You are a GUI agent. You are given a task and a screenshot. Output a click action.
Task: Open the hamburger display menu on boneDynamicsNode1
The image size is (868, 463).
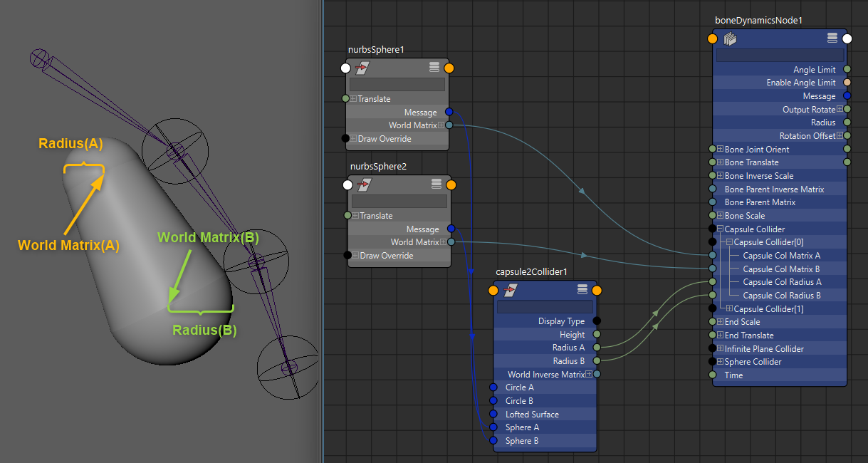[x=832, y=37]
